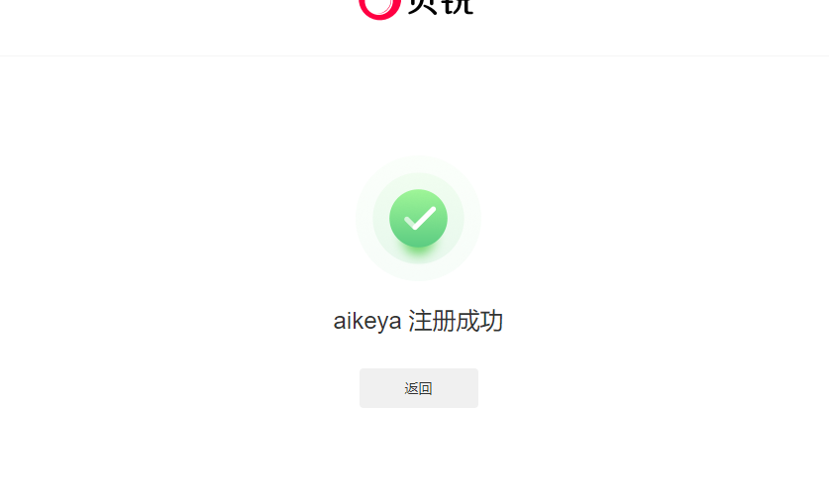Image resolution: width=829 pixels, height=504 pixels.
Task: Return to the previous page with 返回
Action: coord(419,388)
